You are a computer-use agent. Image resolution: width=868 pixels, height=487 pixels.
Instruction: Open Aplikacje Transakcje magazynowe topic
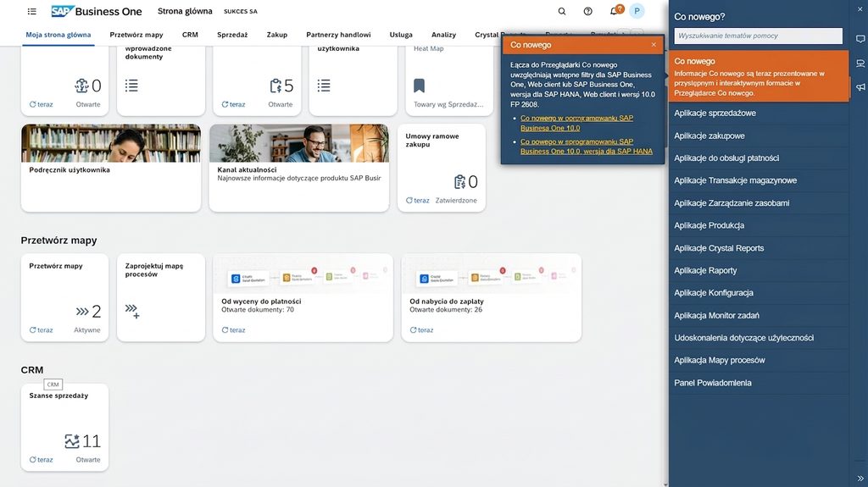pyautogui.click(x=759, y=180)
